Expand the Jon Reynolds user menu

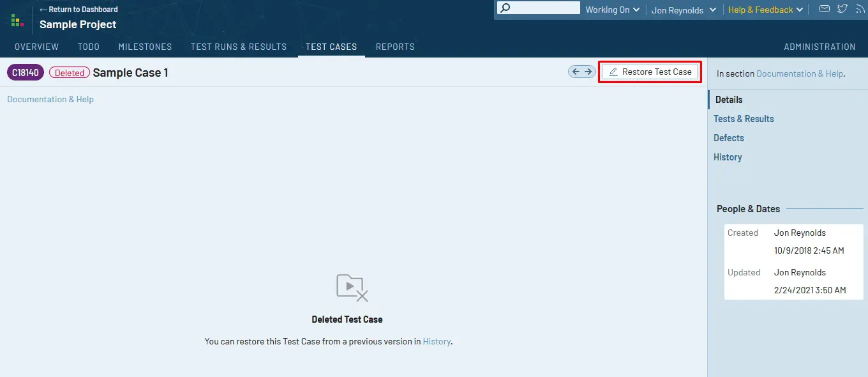pos(684,10)
